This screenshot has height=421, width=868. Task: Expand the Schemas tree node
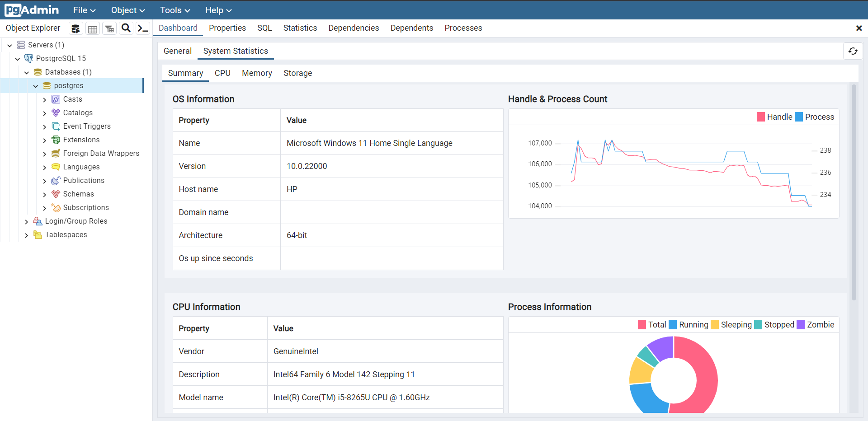[x=44, y=194]
